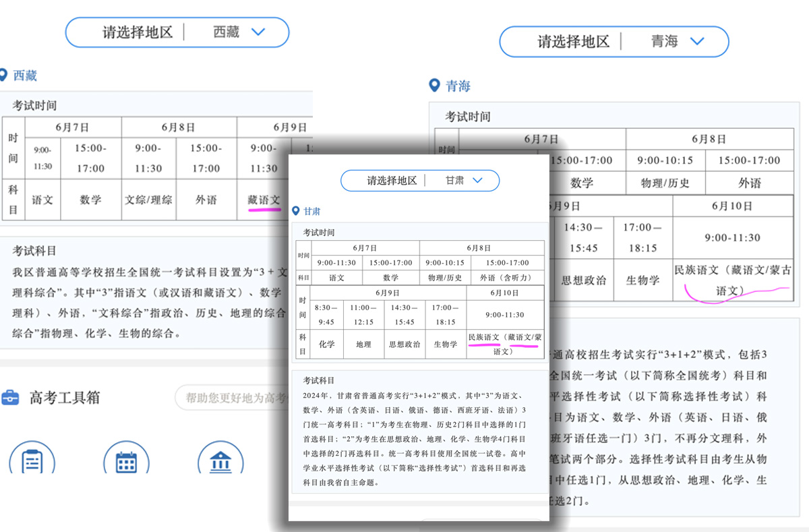This screenshot has width=809, height=532.
Task: Click the location pin icon beside 甘肃
Action: click(x=295, y=211)
